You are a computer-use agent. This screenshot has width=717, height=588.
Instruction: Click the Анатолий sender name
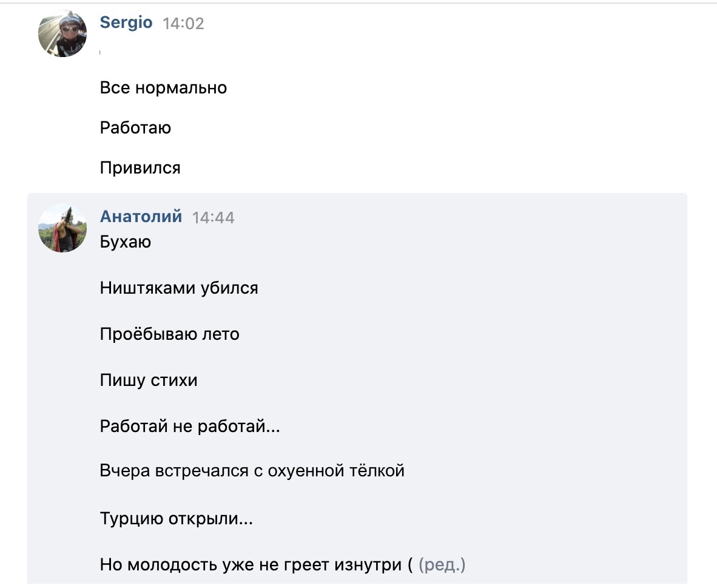[141, 217]
